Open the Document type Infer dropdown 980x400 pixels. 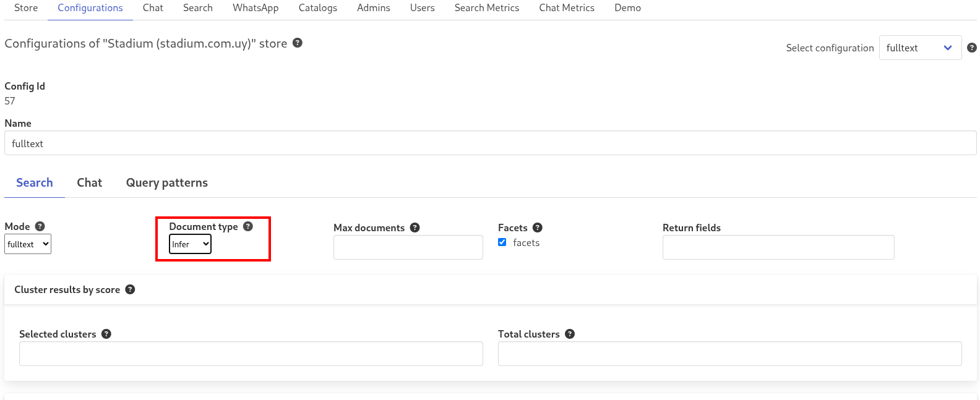click(x=190, y=244)
